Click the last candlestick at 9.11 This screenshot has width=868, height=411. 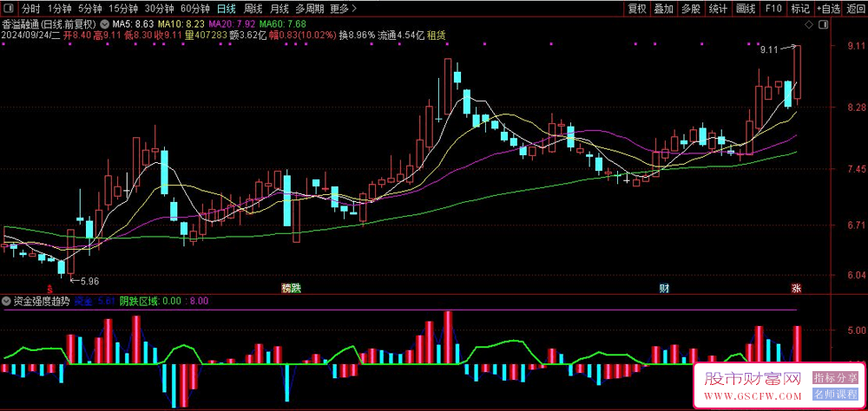797,73
